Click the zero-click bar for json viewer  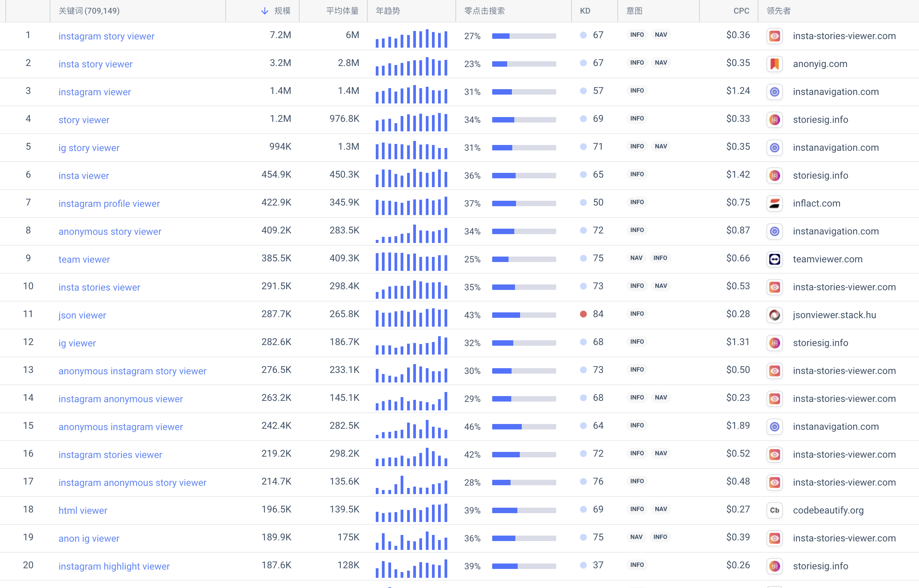[524, 315]
